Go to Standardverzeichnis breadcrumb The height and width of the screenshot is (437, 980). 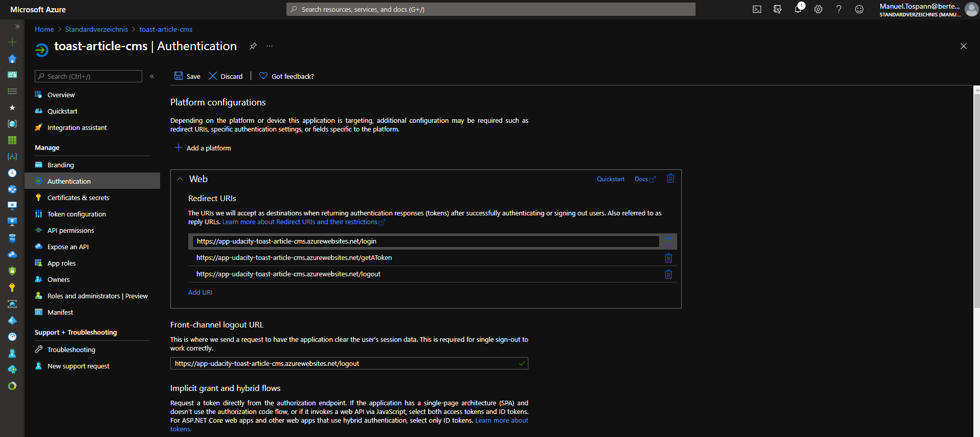pos(96,29)
